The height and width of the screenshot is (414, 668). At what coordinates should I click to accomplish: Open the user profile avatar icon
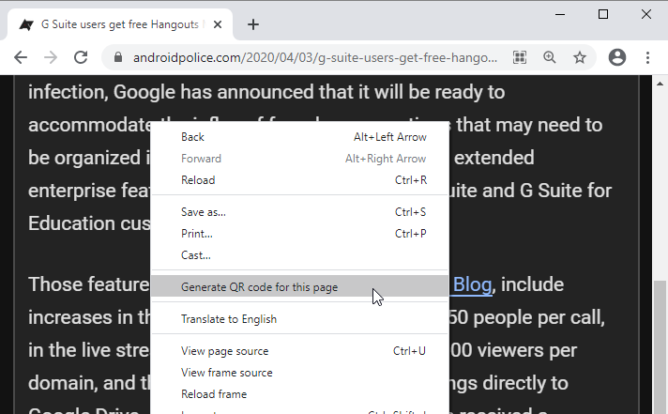[x=617, y=57]
